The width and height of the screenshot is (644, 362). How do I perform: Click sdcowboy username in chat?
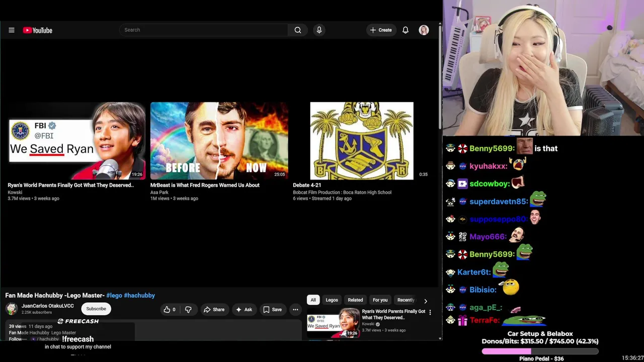[x=490, y=184]
